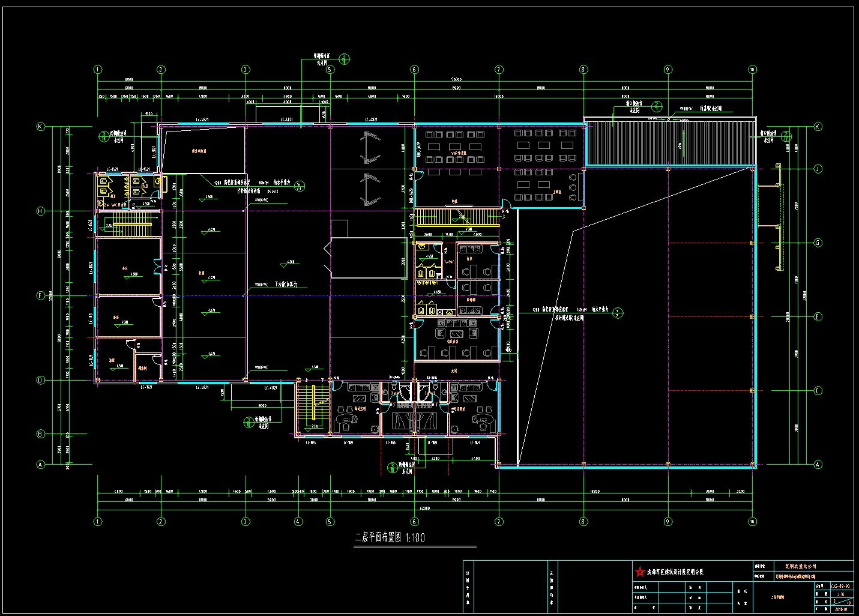859x616 pixels.
Task: Select the yellow staircase beside axis 4 bottom
Action: click(313, 405)
